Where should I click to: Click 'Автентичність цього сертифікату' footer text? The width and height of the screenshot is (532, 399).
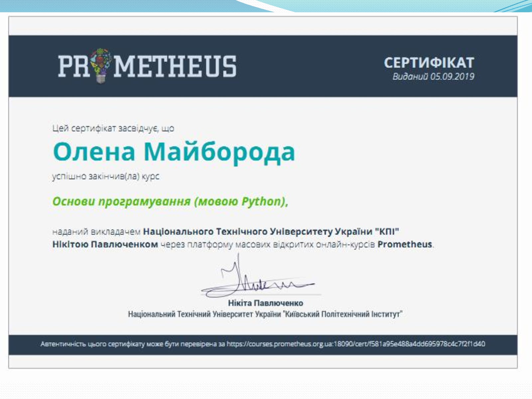click(93, 344)
